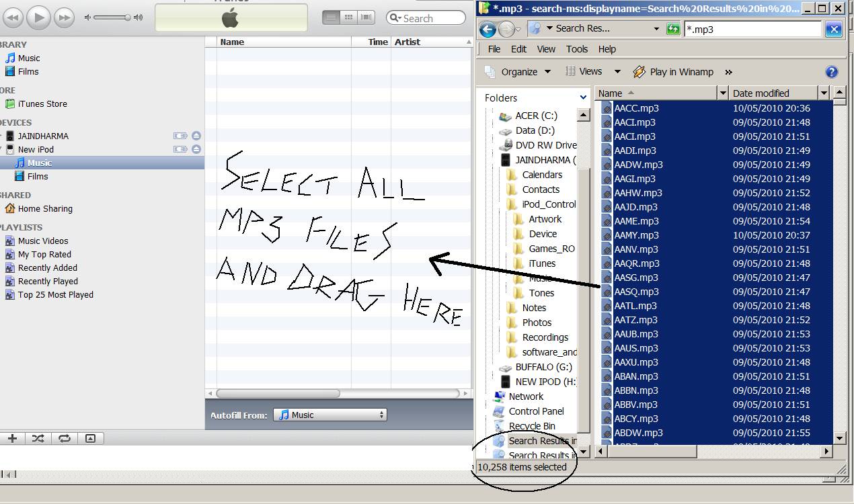The height and width of the screenshot is (504, 854).
Task: Click the Explorer refresh button
Action: [673, 29]
